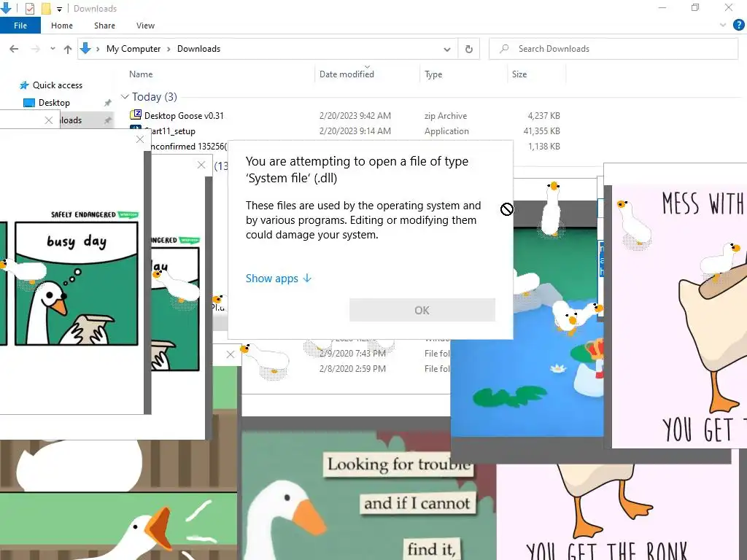The width and height of the screenshot is (747, 560).
Task: Click the 'Looking for trouble' goose meme
Action: click(369, 495)
